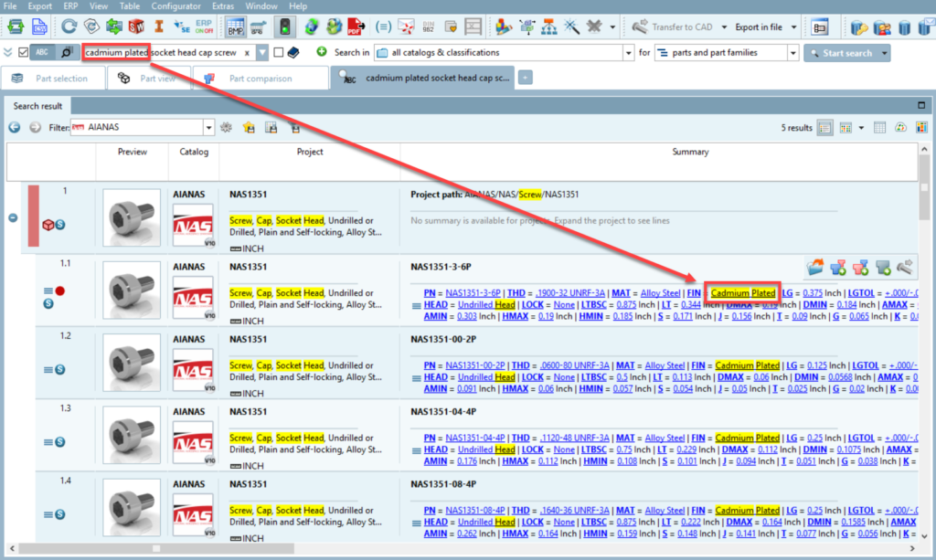Click the hierarchy tree diagram icon
The height and width of the screenshot is (560, 936).
point(548,26)
